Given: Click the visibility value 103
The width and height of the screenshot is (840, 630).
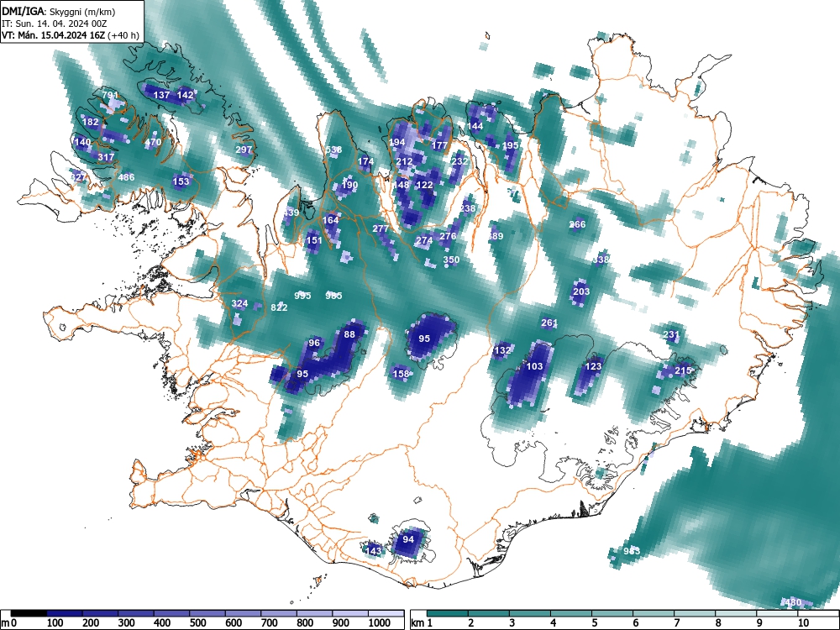Looking at the screenshot, I should 534,366.
